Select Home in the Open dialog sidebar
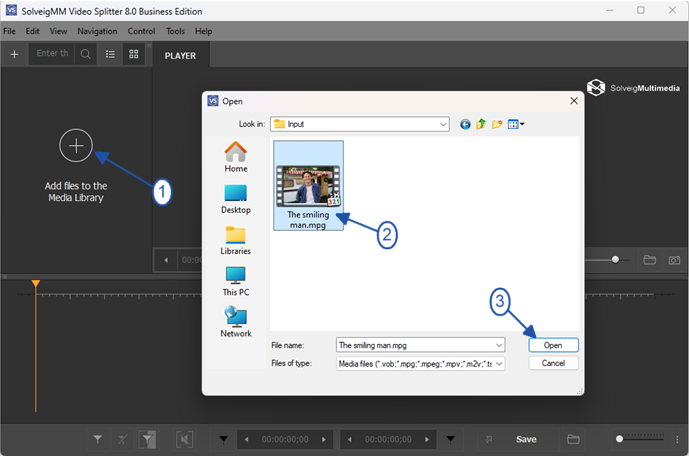689x456 pixels. (x=236, y=157)
